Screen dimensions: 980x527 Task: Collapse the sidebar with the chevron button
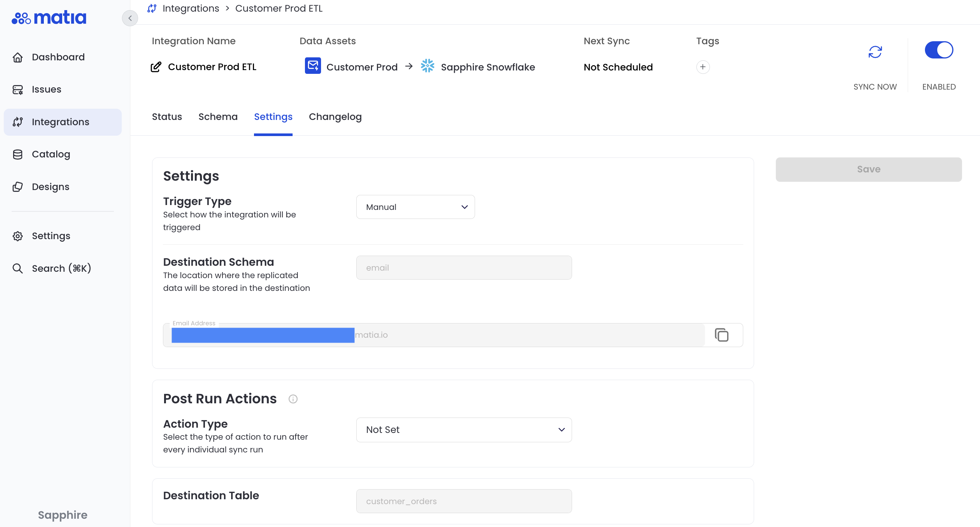pyautogui.click(x=130, y=18)
